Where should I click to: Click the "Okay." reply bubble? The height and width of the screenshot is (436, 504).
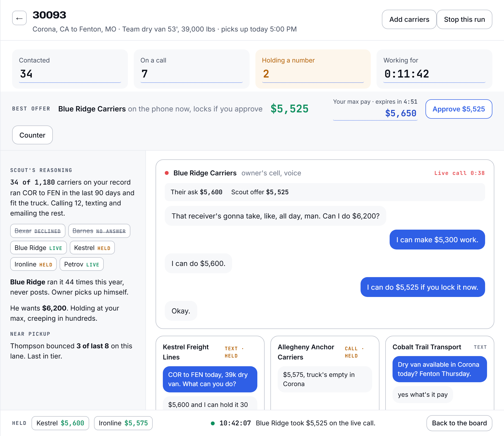(x=181, y=311)
